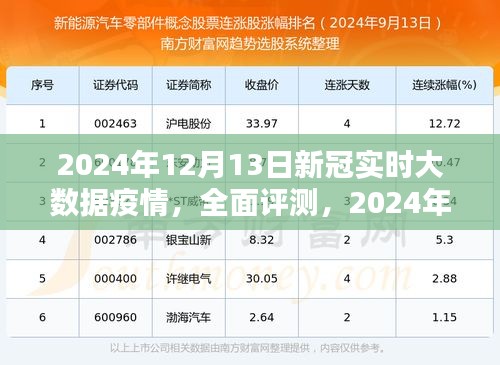Viewport: 500px width, 365px height.
Task: Click the 连续涨幅(%) column header
Action: pos(444,85)
